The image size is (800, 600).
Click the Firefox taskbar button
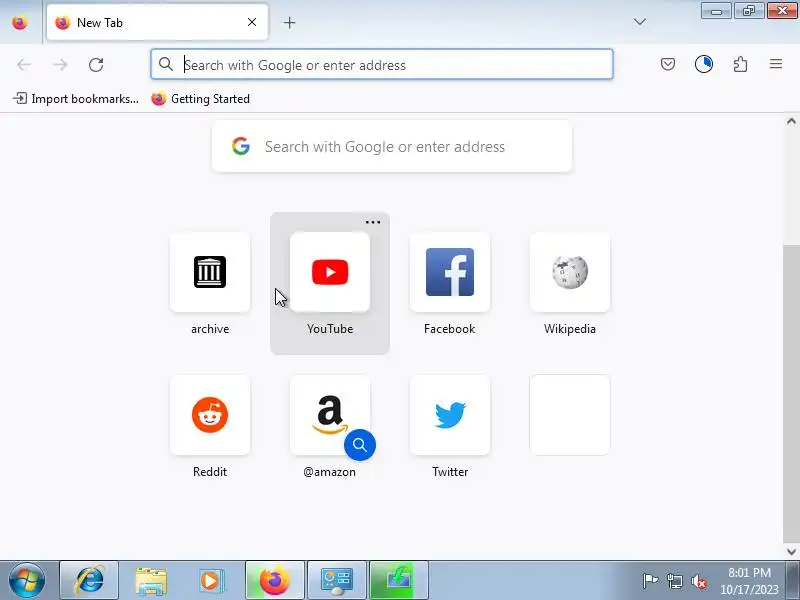coord(274,581)
